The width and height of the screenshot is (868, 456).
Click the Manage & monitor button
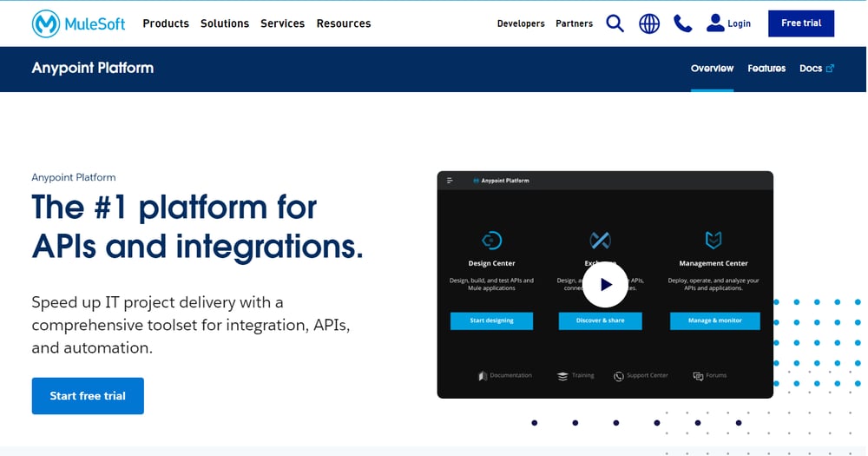(x=714, y=321)
